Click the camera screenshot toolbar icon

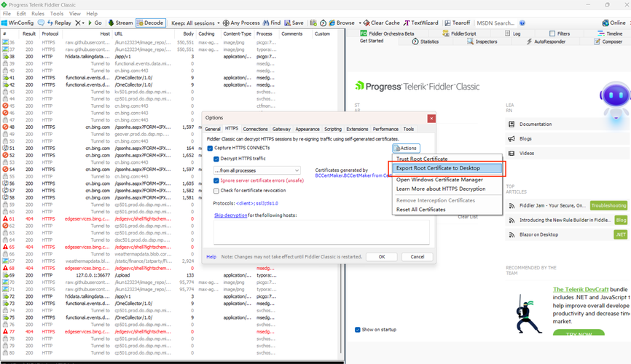(x=313, y=23)
